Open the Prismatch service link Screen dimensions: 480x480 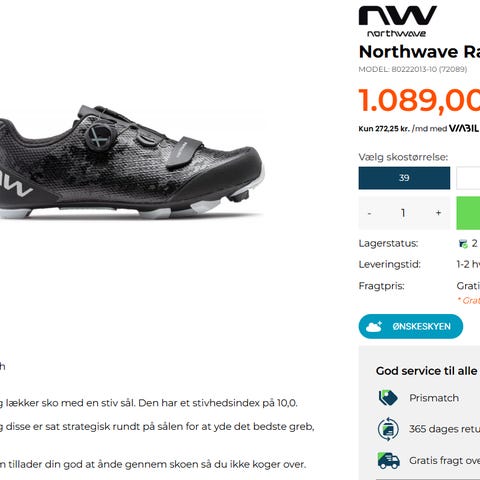pos(434,398)
